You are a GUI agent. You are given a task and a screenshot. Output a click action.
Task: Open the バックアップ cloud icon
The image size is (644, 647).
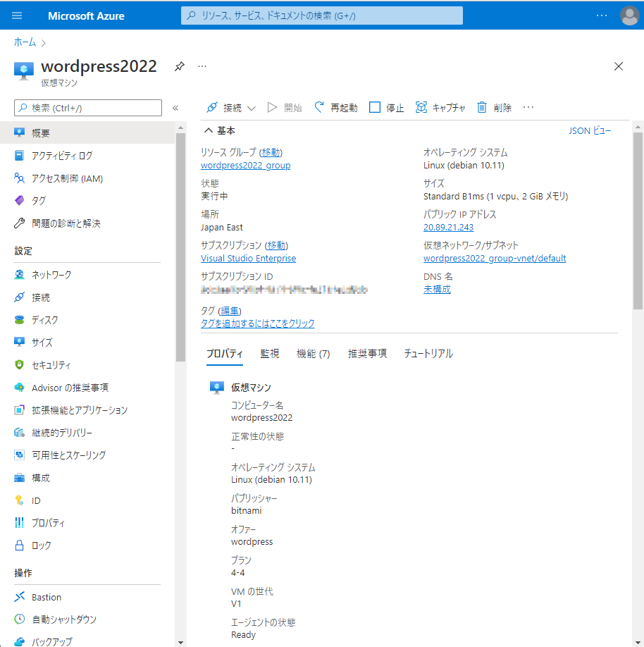coord(20,641)
